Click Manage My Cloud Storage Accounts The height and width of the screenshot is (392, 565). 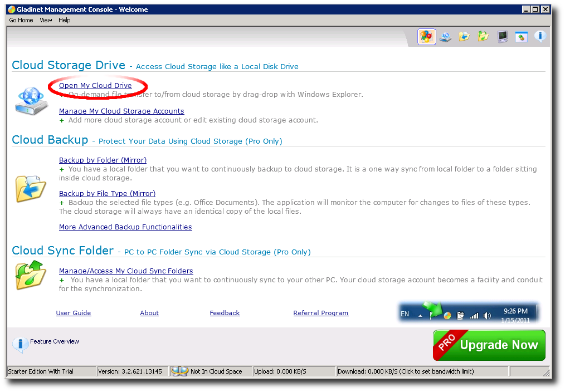coord(121,111)
